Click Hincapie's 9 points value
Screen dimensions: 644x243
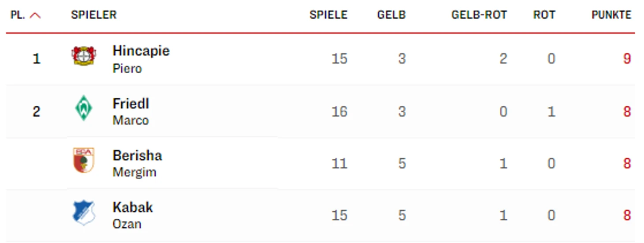click(x=627, y=59)
